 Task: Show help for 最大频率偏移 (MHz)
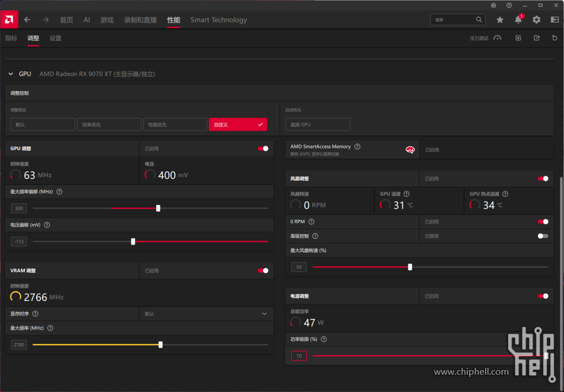pos(59,192)
